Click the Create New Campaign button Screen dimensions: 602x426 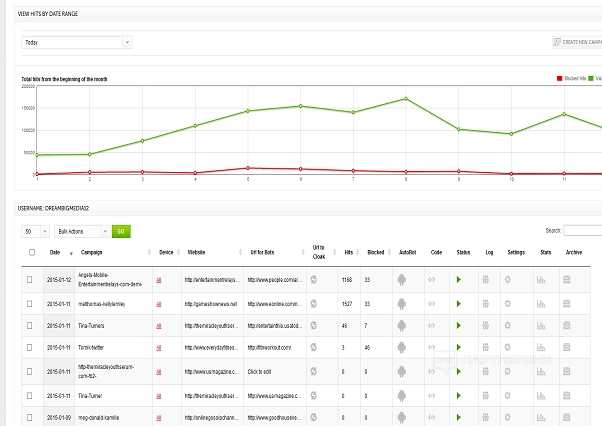click(577, 42)
